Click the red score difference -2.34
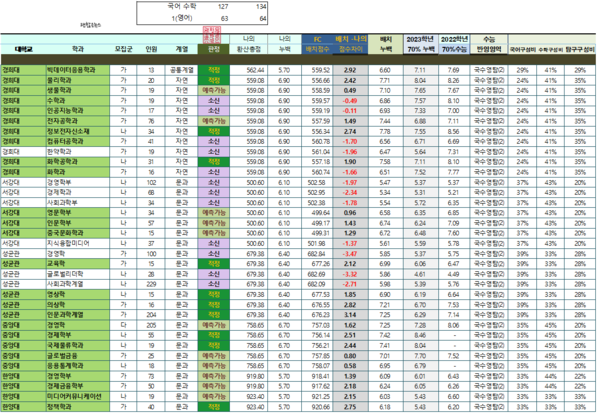The image size is (600, 415). pyautogui.click(x=350, y=193)
